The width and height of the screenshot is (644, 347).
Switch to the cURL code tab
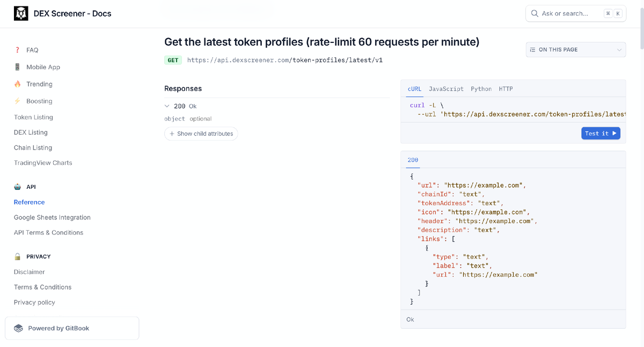pyautogui.click(x=414, y=89)
